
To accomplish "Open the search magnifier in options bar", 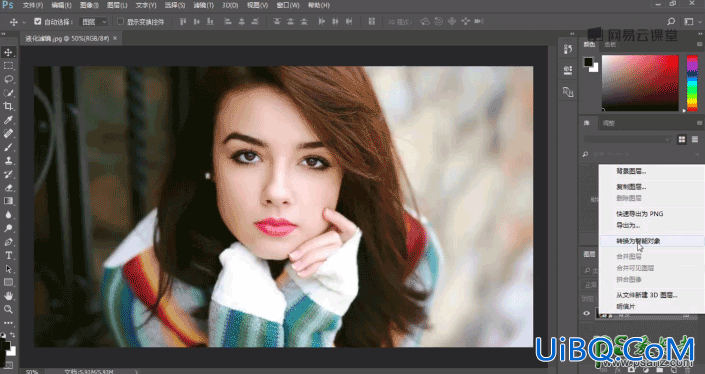I will click(x=671, y=22).
